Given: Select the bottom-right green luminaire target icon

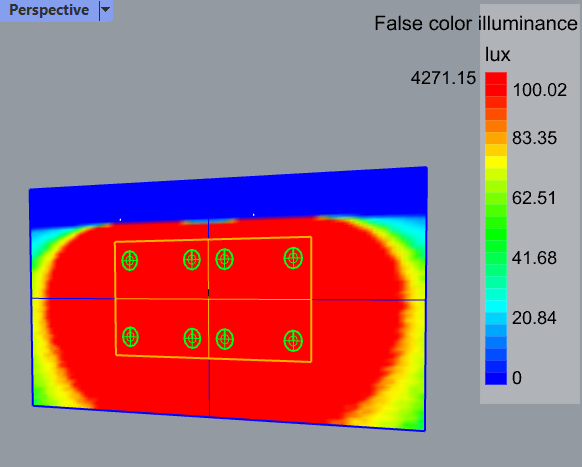Looking at the screenshot, I should (293, 340).
